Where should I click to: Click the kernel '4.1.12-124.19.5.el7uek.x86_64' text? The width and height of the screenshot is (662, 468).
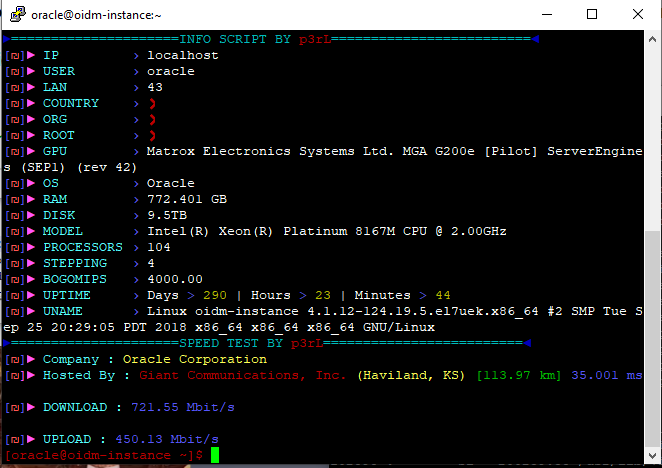click(x=423, y=311)
